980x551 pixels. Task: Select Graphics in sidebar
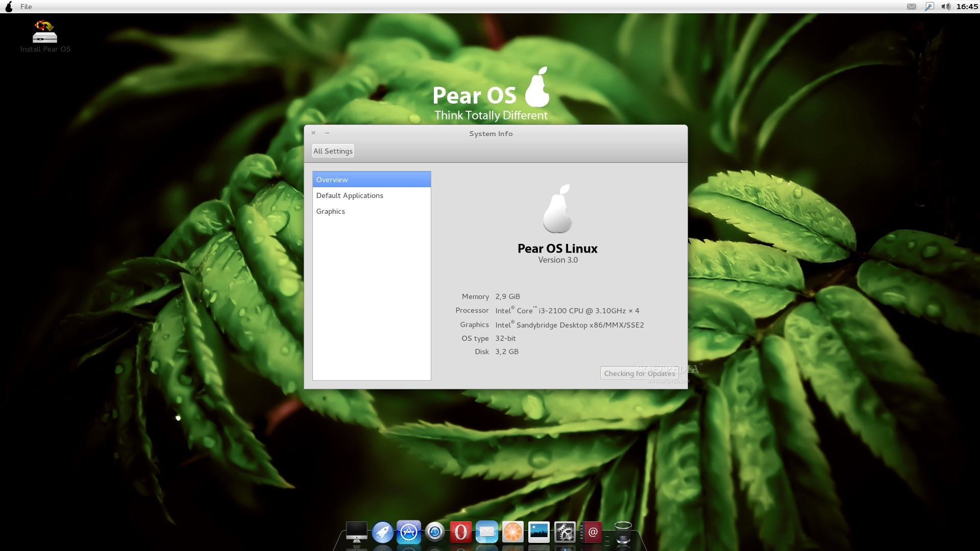point(372,211)
